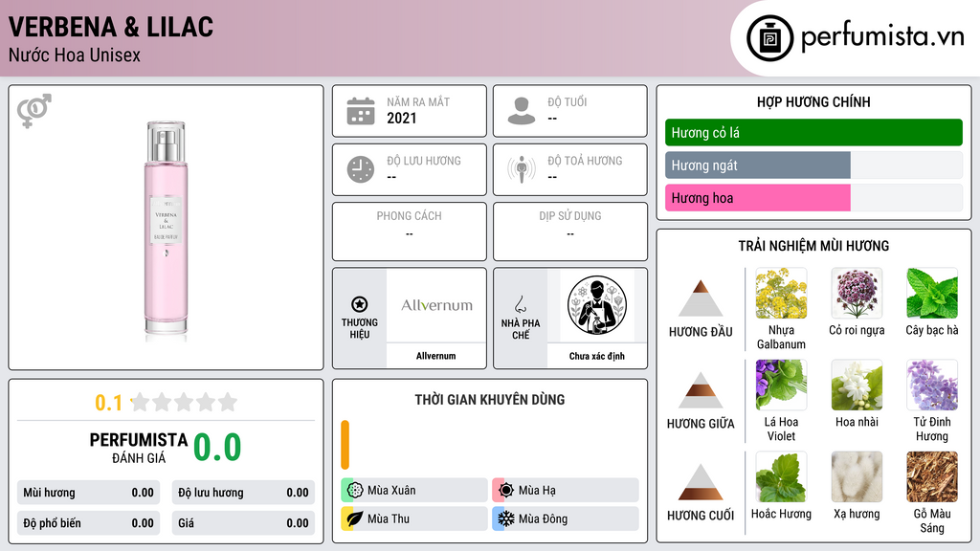
Task: Click the green 0.0 Perfumista score
Action: 217,447
